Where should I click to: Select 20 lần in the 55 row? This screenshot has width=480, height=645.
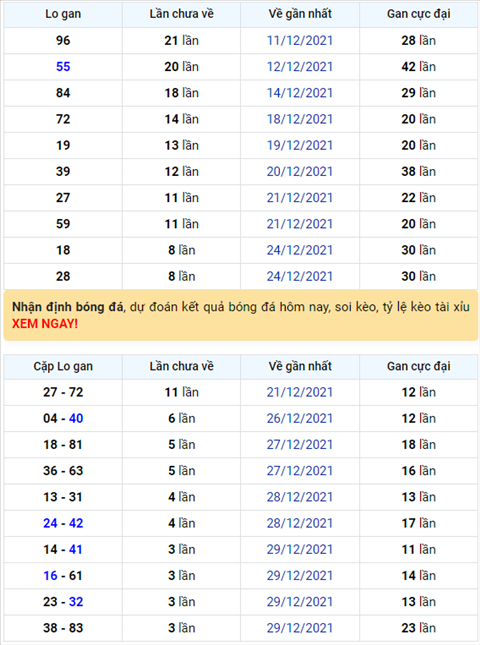tap(181, 67)
